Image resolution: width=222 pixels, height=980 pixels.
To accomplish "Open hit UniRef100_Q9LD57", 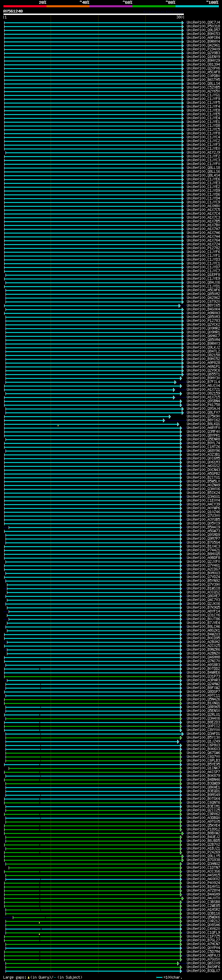I will (203, 30).
